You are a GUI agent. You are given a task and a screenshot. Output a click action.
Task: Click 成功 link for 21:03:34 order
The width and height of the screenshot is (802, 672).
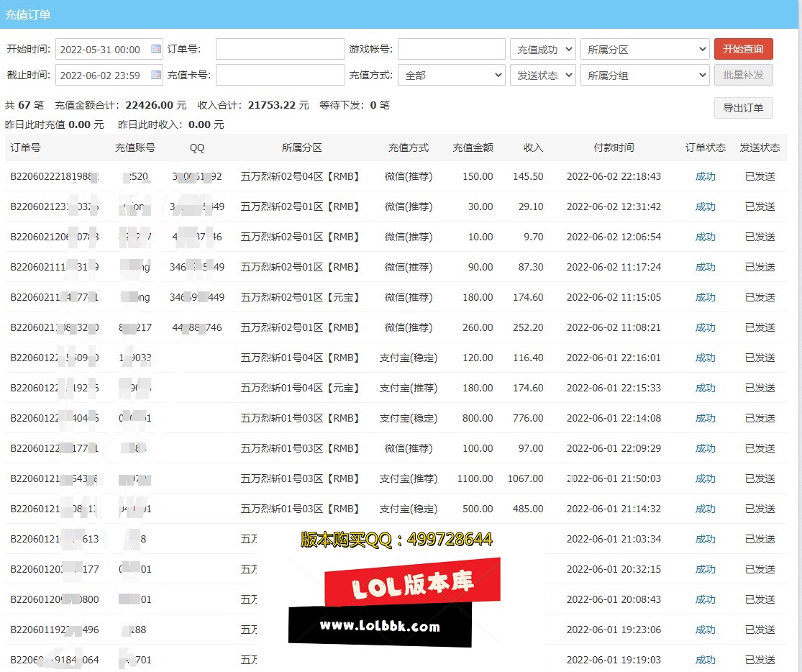pos(706,539)
